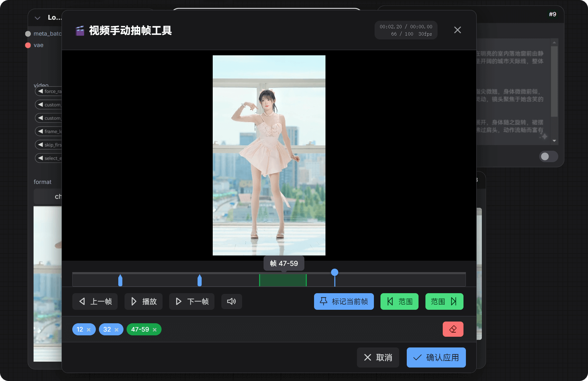Decrease skip_firs value with its left arrow
Viewport: 588px width, 381px height.
click(x=40, y=145)
